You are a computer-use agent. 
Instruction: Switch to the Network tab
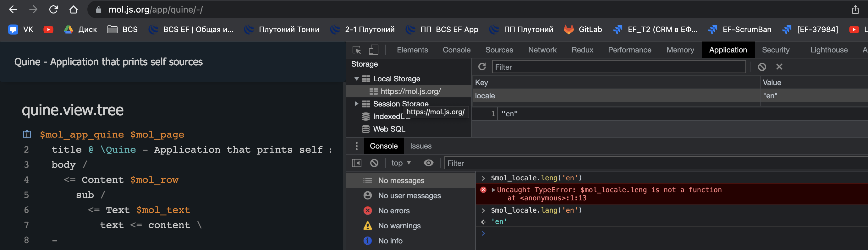[542, 50]
